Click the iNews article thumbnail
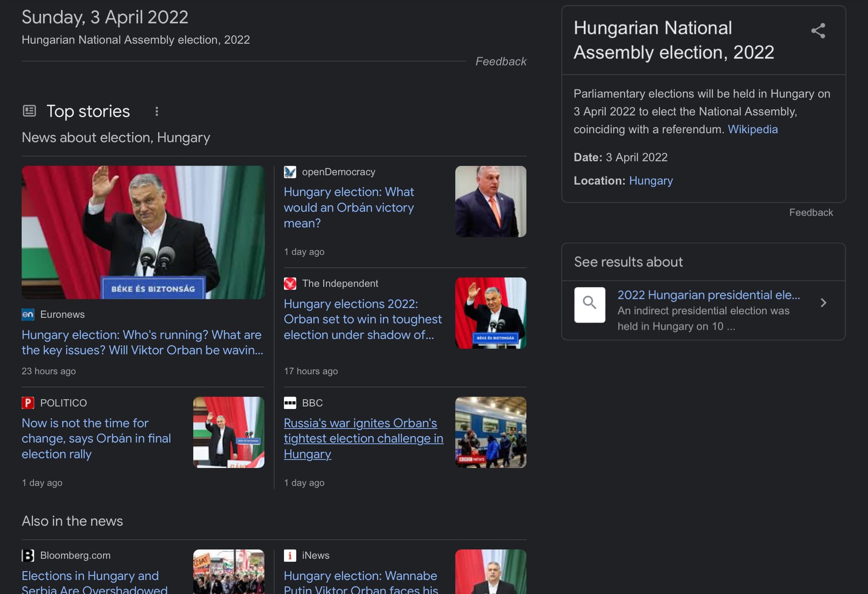The width and height of the screenshot is (868, 594). click(491, 572)
